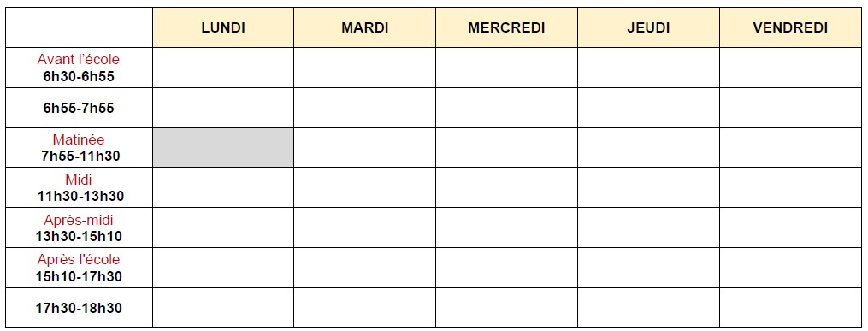The image size is (868, 331).
Task: Select the 6h55-7h55 row label
Action: tap(79, 108)
